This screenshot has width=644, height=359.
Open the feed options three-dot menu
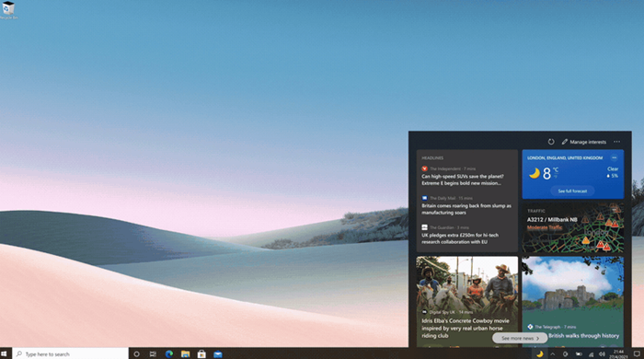617,142
